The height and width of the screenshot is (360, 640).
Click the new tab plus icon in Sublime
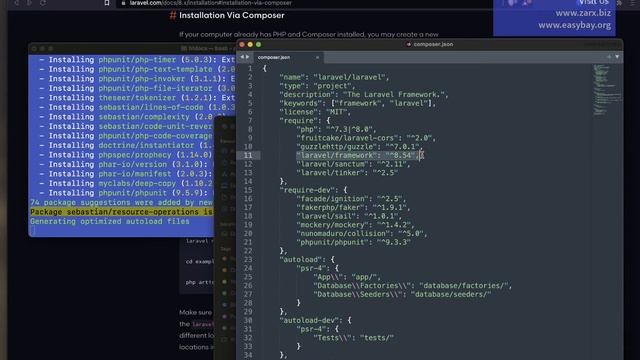click(x=609, y=57)
